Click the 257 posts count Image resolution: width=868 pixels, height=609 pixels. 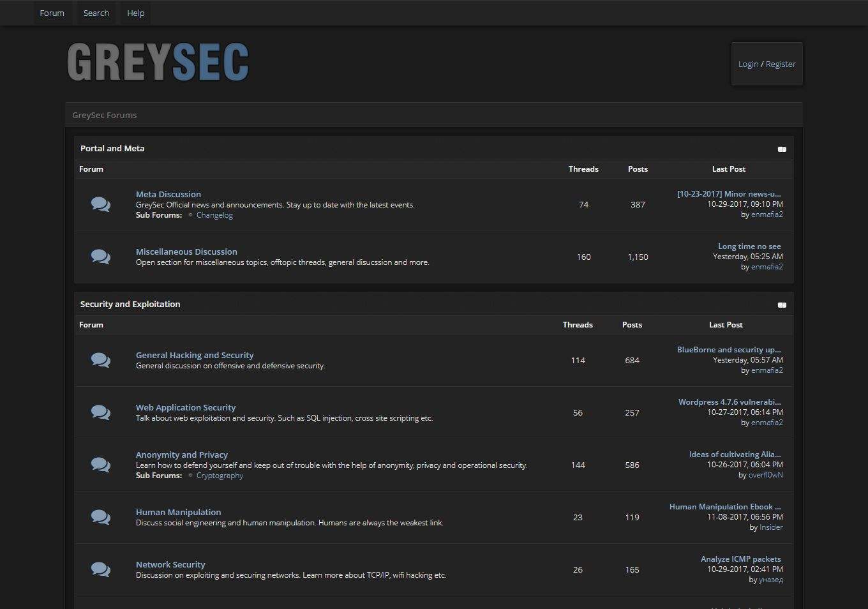click(x=632, y=412)
